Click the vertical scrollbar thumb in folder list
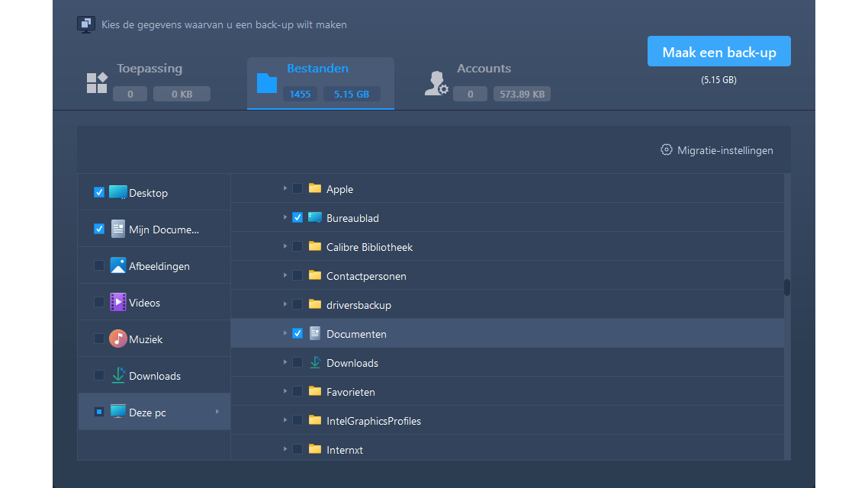The image size is (868, 488). coord(786,287)
